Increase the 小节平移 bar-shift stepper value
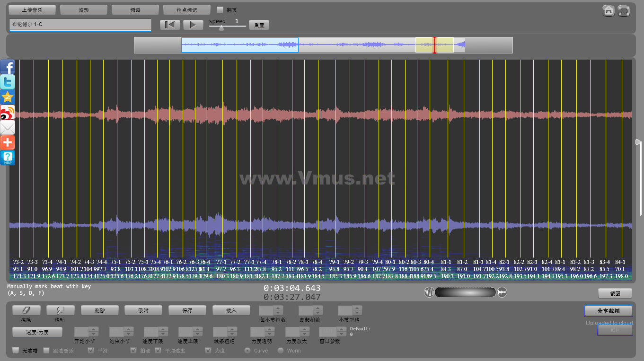644x361 pixels. click(357, 308)
